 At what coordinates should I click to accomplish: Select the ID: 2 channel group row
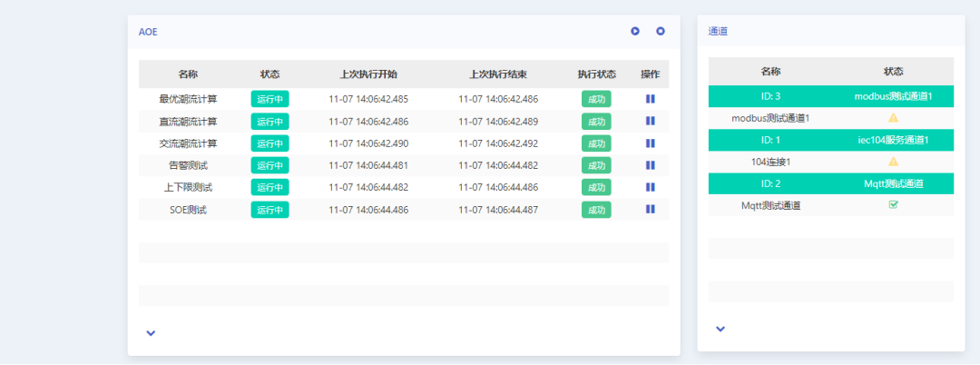click(x=831, y=183)
